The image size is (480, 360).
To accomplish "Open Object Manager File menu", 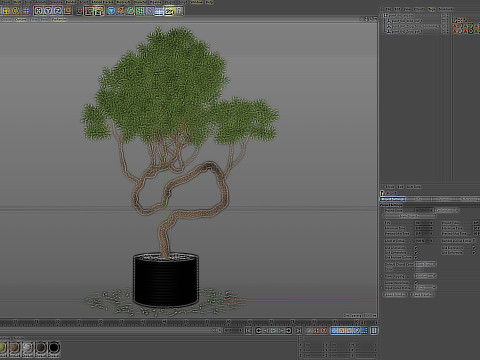I will coord(388,9).
